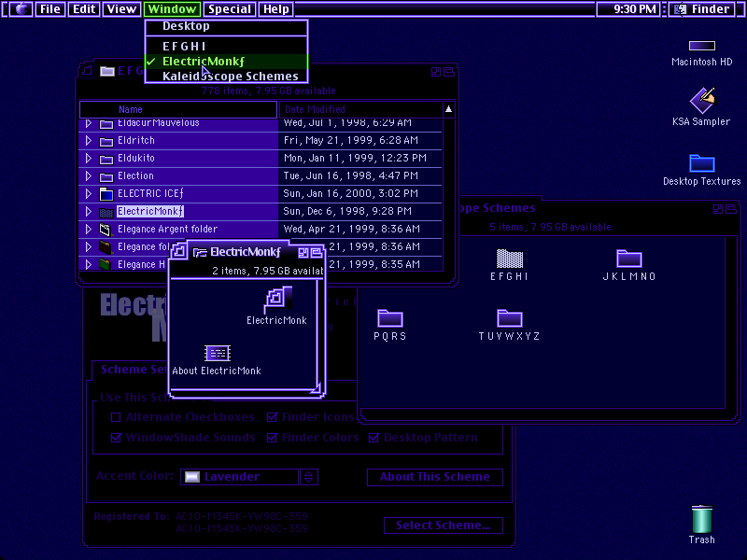Click the ELECTRIC ICEƒ folder icon

pyautogui.click(x=106, y=194)
